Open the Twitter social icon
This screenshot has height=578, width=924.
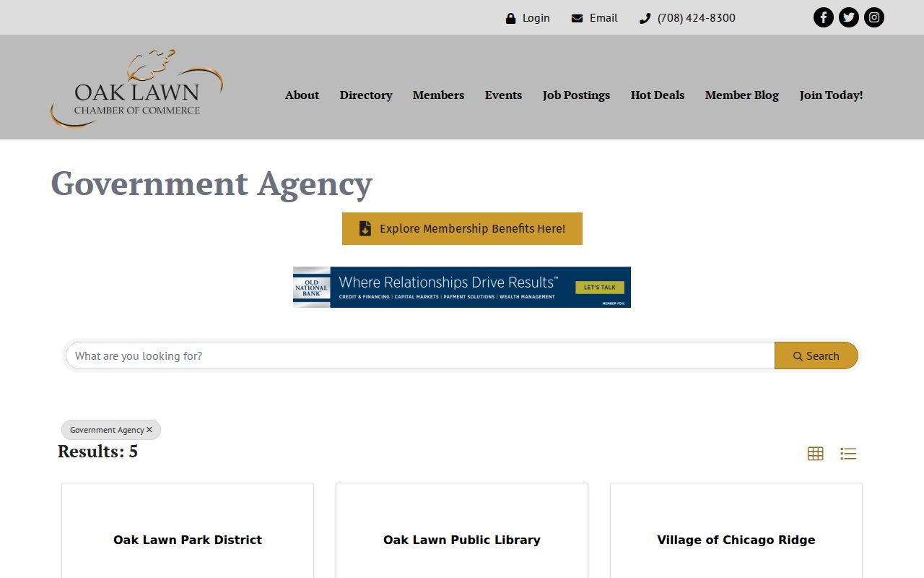849,17
